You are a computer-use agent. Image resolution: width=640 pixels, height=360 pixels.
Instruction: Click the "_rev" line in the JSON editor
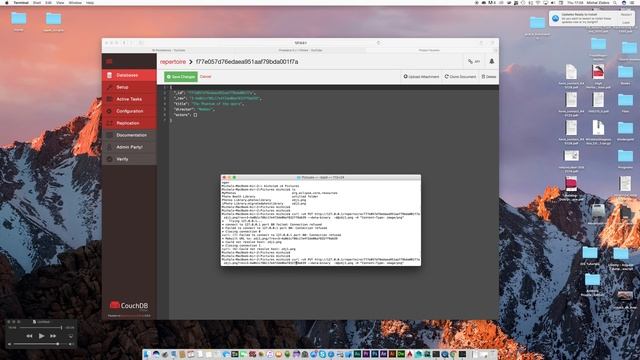[217, 98]
